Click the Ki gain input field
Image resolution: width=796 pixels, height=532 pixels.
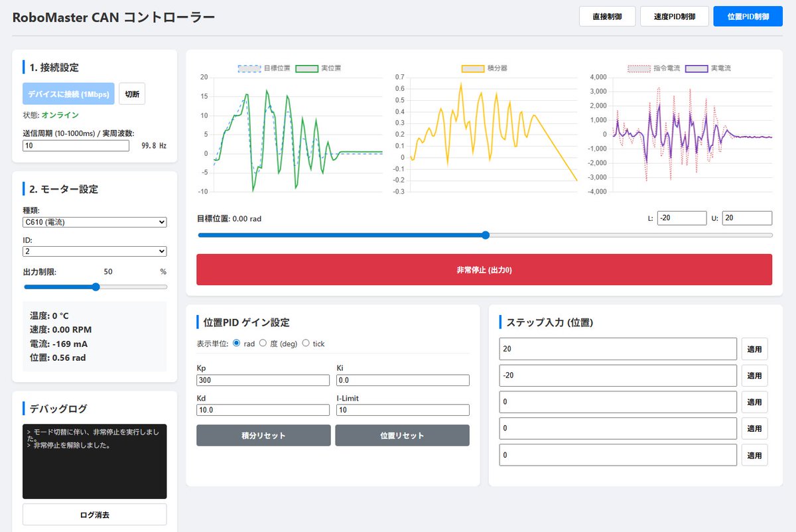(x=403, y=380)
